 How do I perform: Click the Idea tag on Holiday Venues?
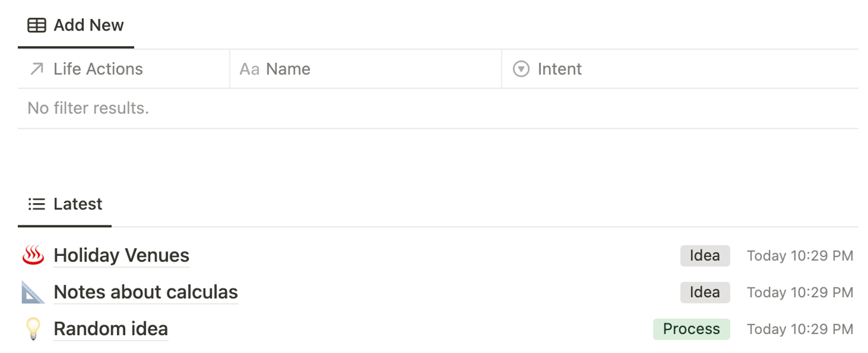(705, 256)
